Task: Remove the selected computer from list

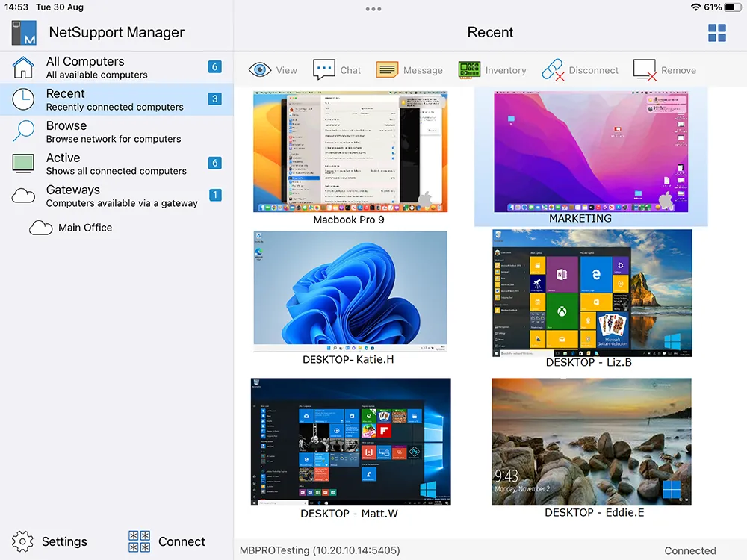Action: (x=645, y=70)
